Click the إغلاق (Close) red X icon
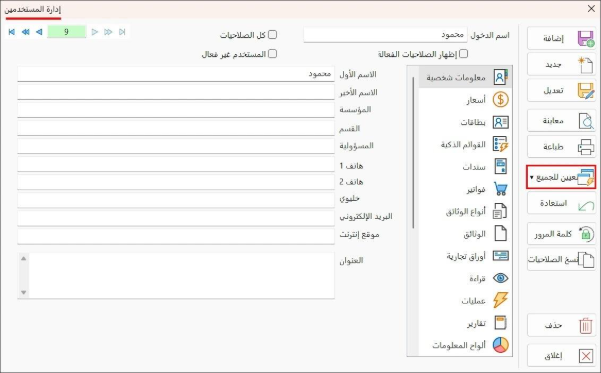The height and width of the screenshot is (373, 601). click(586, 356)
